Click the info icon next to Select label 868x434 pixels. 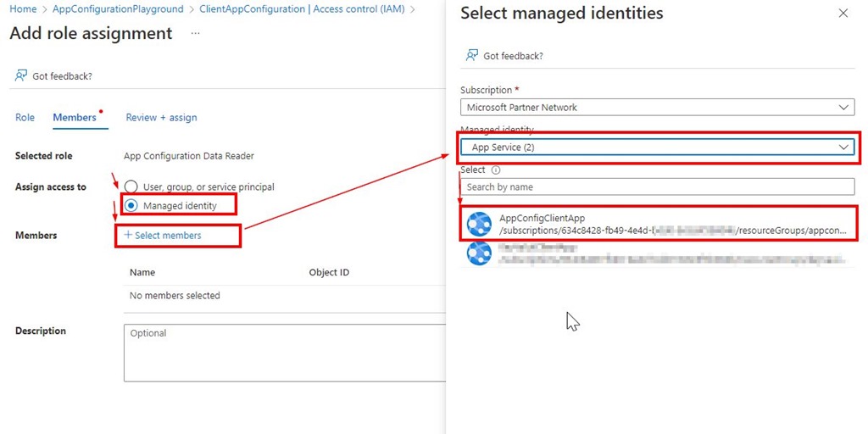click(496, 170)
